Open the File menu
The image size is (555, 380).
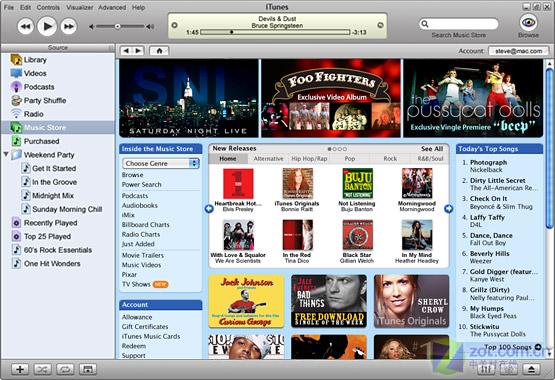pyautogui.click(x=9, y=7)
